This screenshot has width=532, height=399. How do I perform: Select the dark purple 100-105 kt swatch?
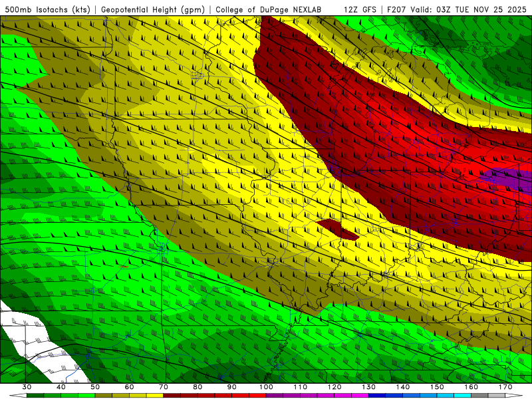[275, 396]
